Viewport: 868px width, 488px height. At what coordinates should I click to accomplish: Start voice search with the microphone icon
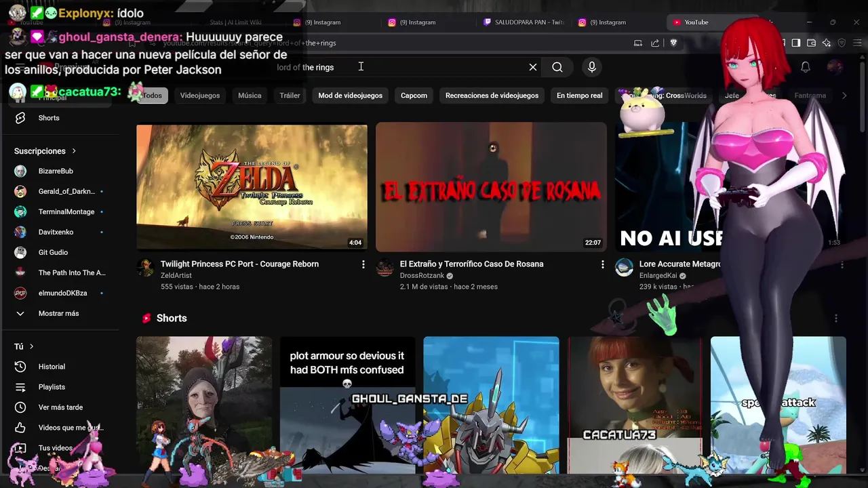[x=592, y=67]
